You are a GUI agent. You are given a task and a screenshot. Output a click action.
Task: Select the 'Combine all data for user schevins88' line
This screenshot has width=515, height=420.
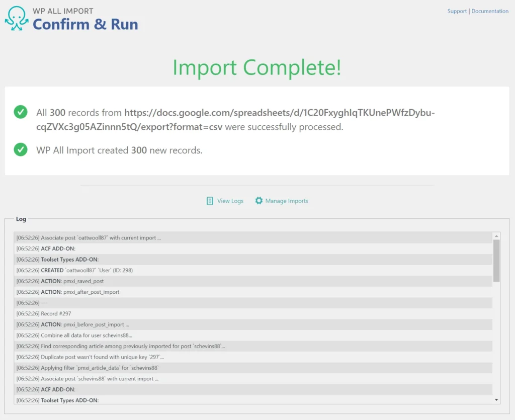(x=87, y=335)
